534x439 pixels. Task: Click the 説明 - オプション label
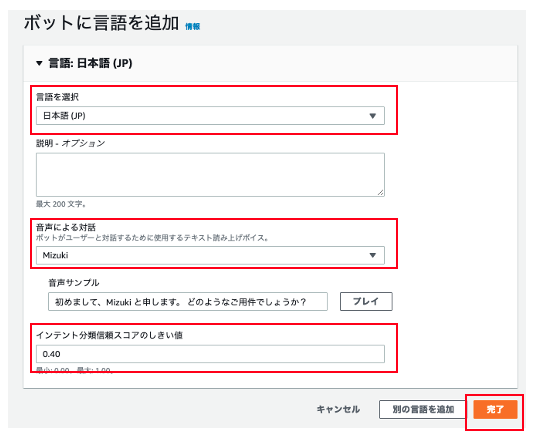coord(70,143)
